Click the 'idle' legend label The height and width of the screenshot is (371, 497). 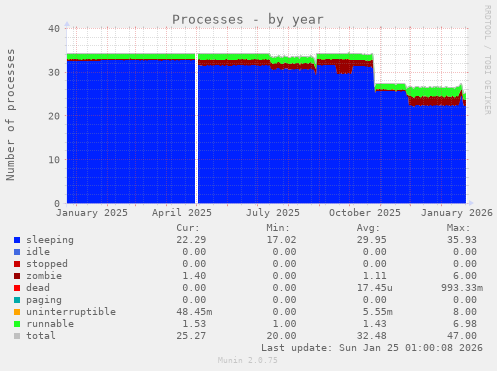38,252
